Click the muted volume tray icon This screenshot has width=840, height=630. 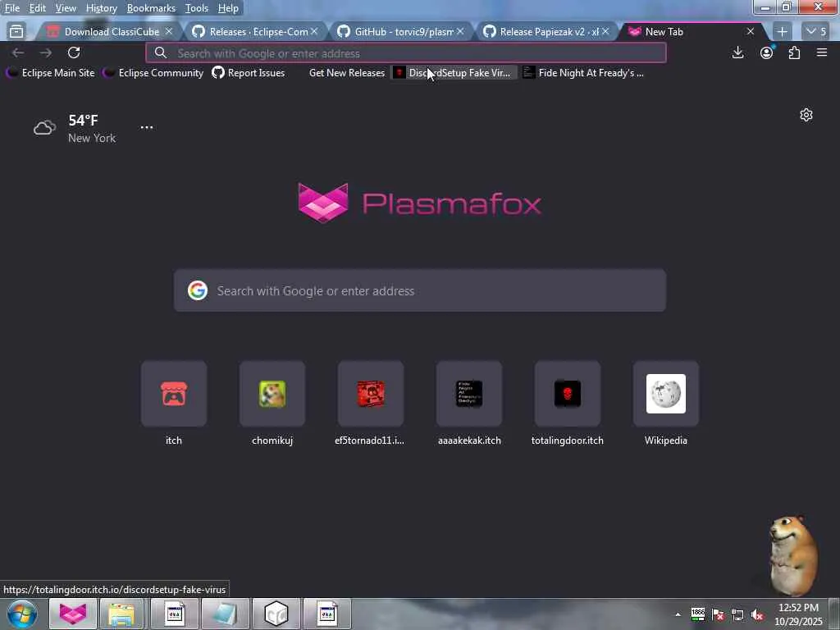point(757,614)
